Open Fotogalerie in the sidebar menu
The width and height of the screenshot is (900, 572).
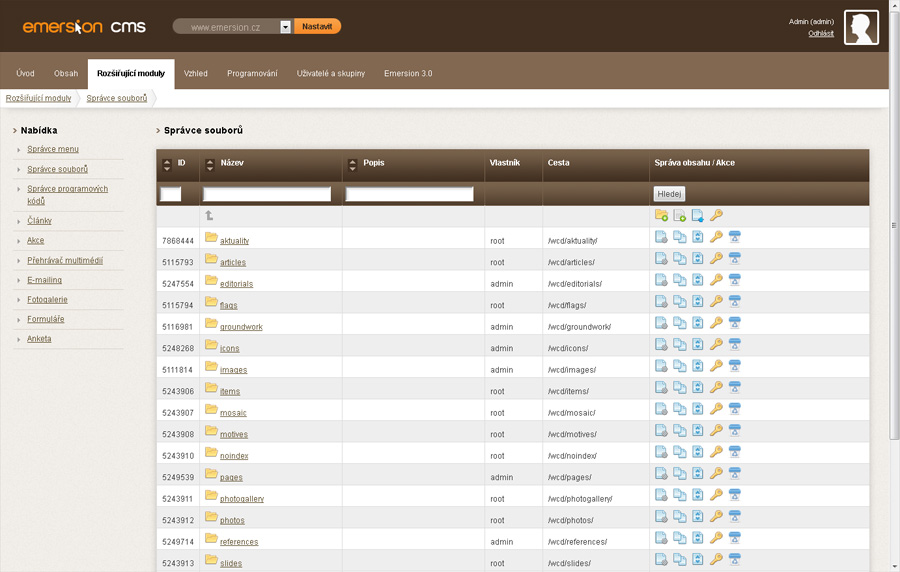pos(47,299)
